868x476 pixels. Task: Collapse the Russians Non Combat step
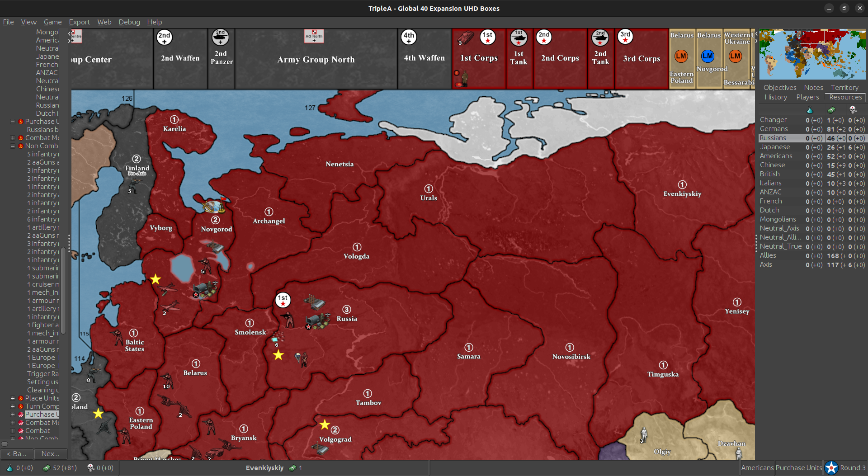[13, 146]
